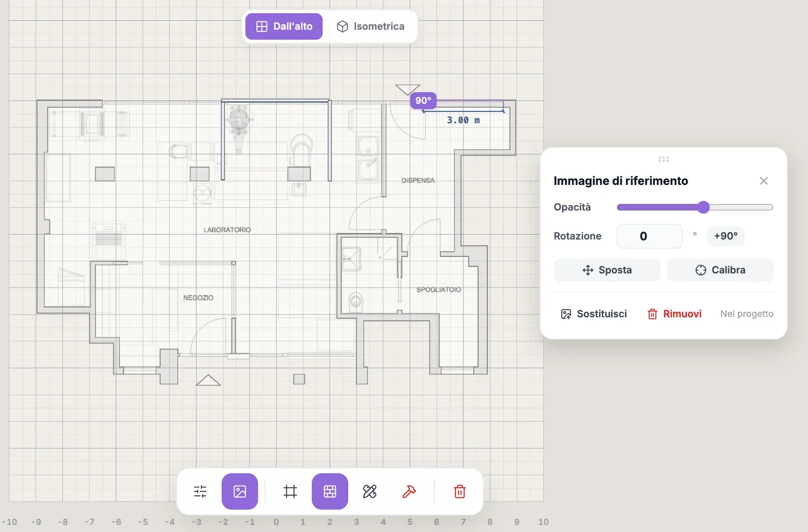
Task: Click the red trash icon in bottom toolbar
Action: [x=460, y=491]
